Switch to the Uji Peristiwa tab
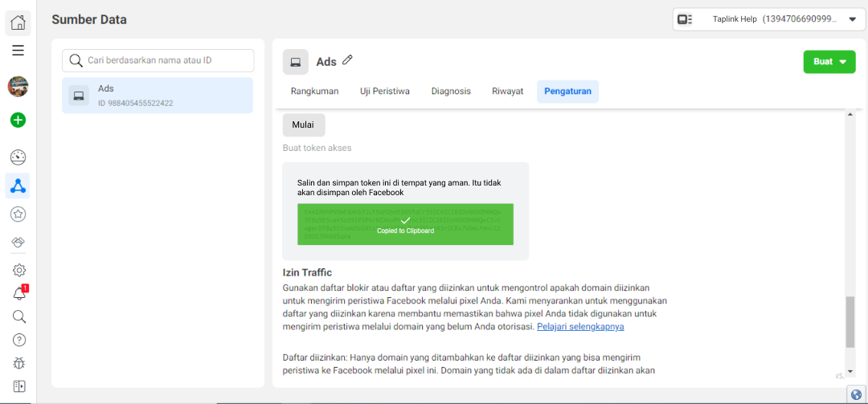The image size is (868, 404). coord(385,92)
